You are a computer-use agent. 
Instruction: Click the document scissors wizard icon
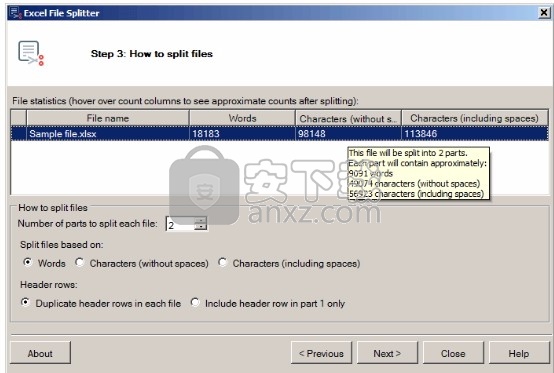[x=31, y=53]
